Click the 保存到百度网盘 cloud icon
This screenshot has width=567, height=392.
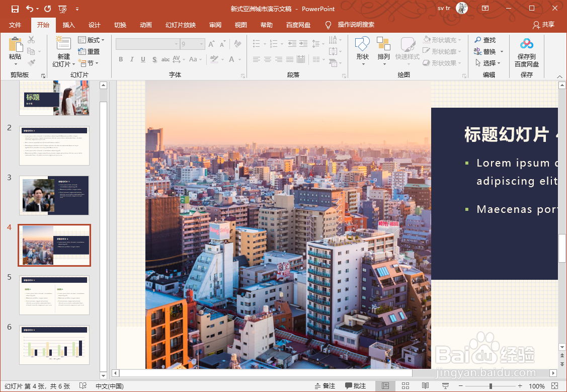(526, 44)
